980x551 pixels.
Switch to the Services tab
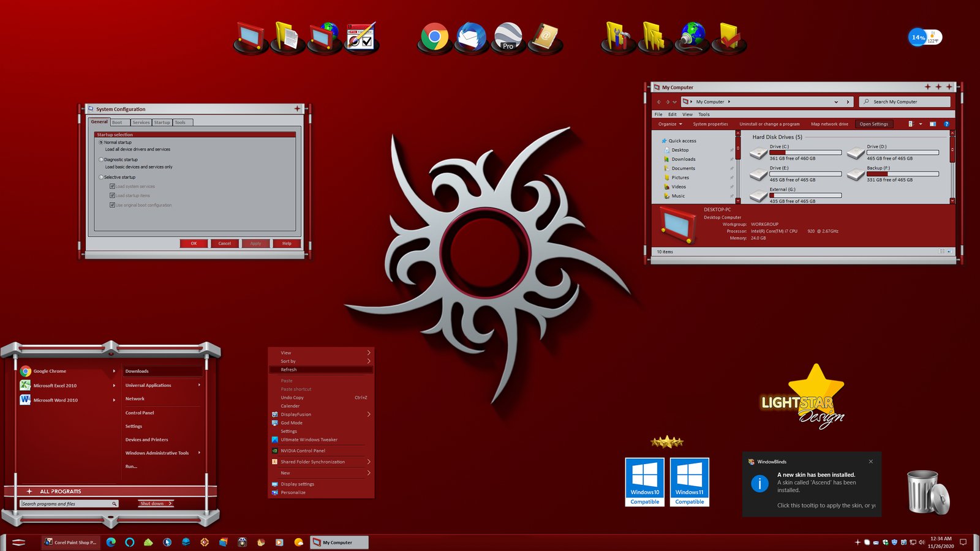[141, 122]
